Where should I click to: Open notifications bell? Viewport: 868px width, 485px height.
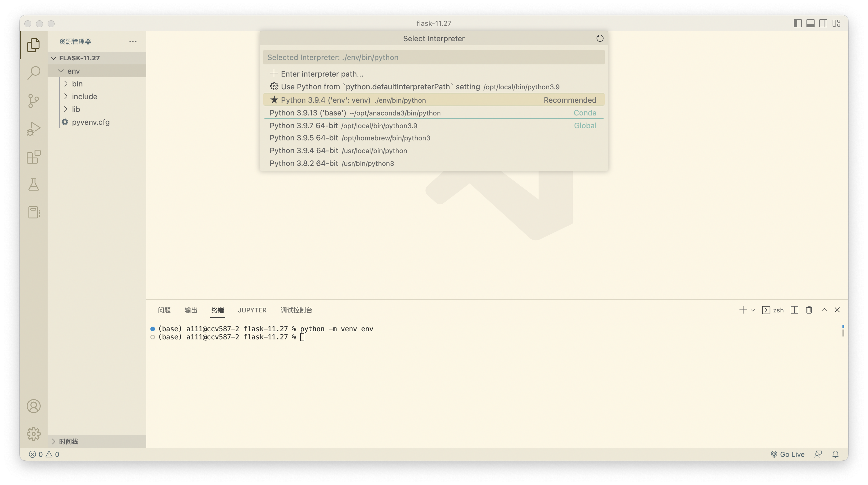835,454
